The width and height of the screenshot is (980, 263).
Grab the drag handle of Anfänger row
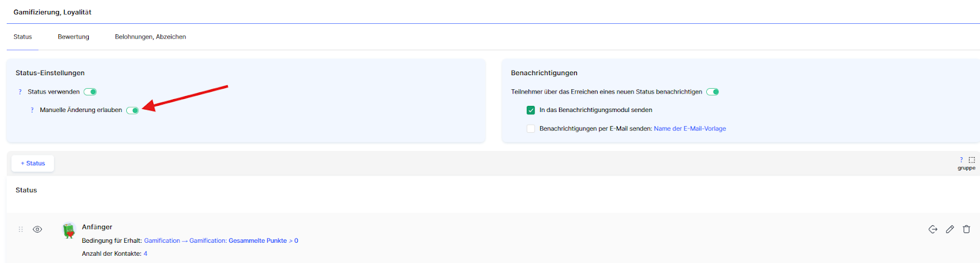(x=21, y=229)
